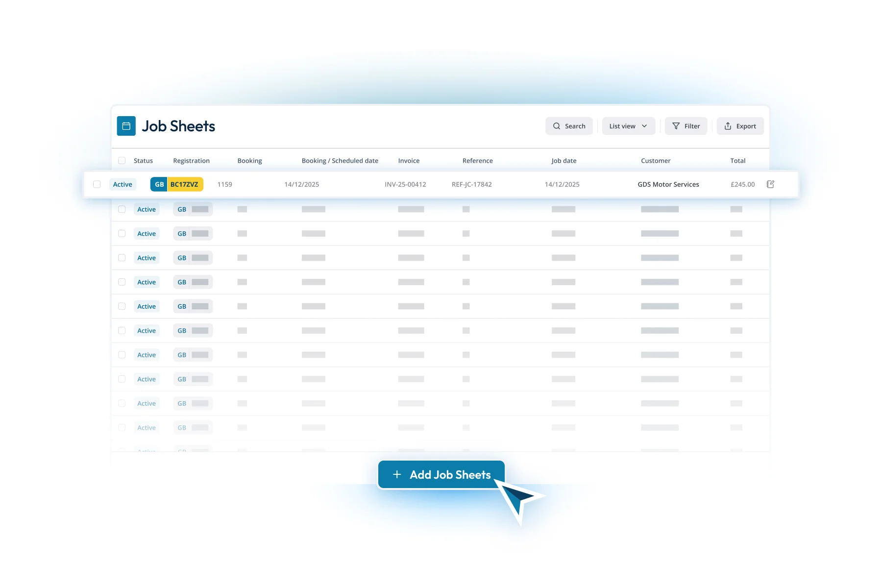Click the Reference column header
This screenshot has width=882, height=588.
click(x=478, y=161)
